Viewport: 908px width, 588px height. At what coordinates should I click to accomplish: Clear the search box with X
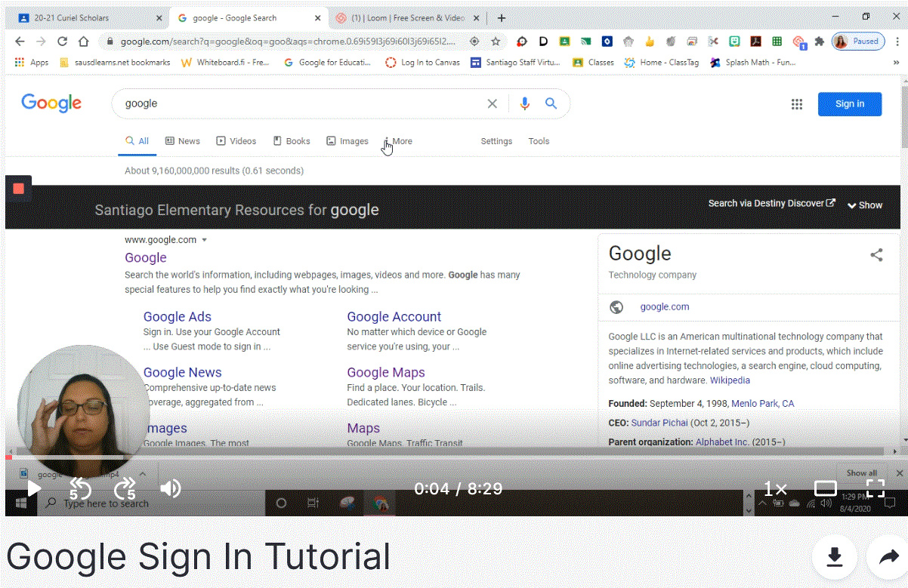pos(492,103)
